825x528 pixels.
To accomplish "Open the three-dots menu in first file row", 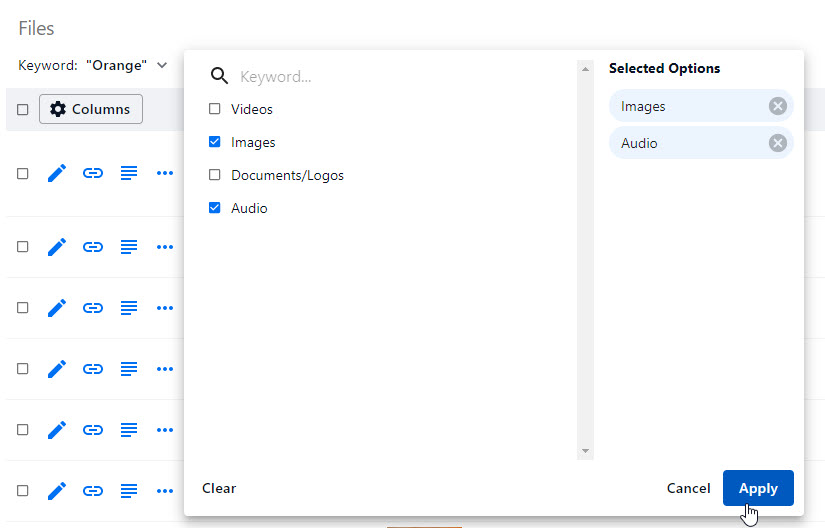I will (x=165, y=173).
